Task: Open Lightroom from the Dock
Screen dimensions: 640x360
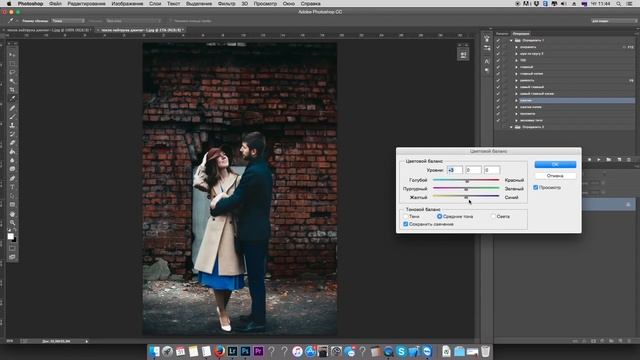Action: pyautogui.click(x=232, y=351)
